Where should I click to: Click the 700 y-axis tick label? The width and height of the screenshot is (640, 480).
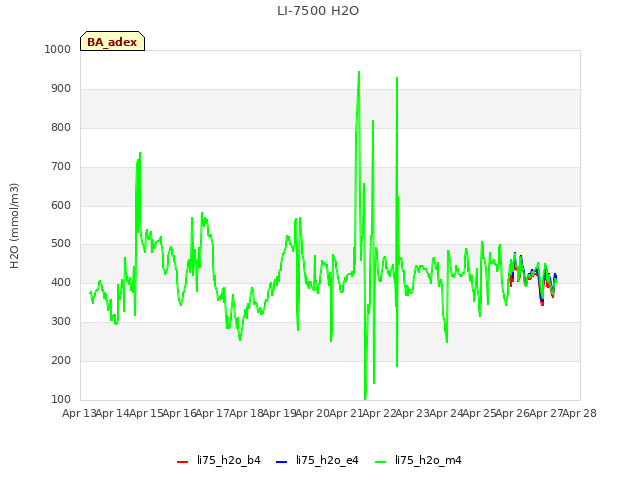coord(61,167)
